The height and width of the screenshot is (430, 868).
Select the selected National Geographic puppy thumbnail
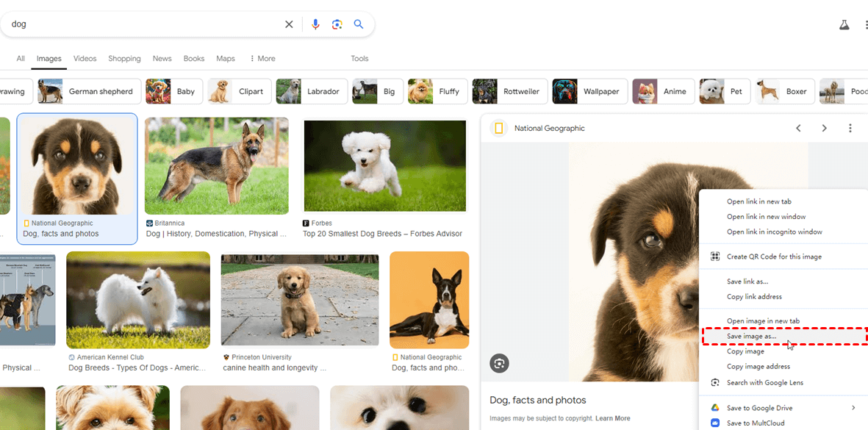(77, 167)
